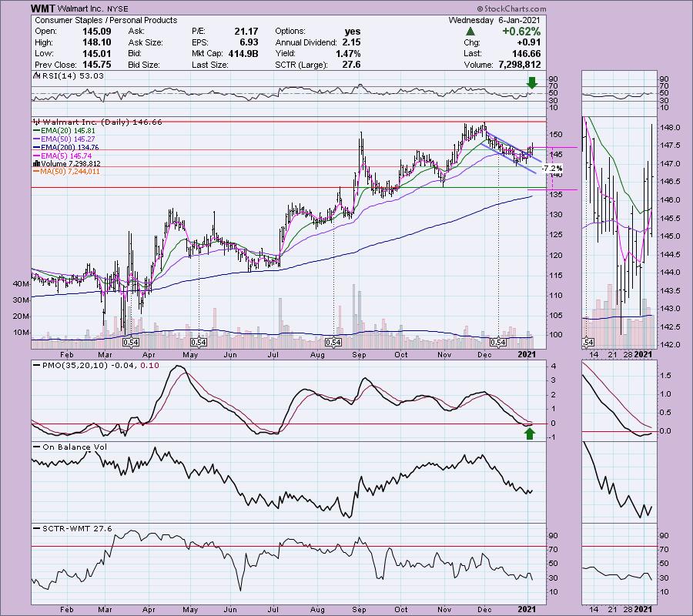Select the High value 148.10
Viewport: 693px width, 616px height.
coord(97,42)
